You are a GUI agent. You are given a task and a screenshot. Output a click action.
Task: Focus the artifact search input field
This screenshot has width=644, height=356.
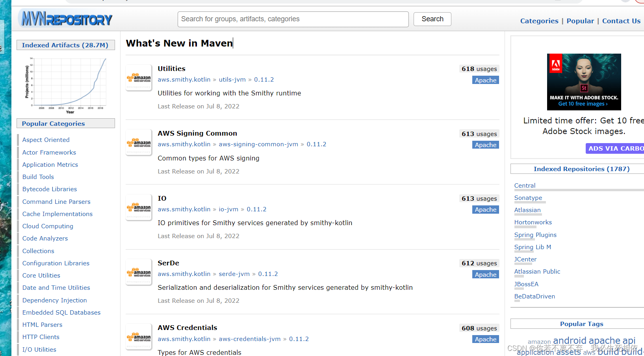[293, 19]
